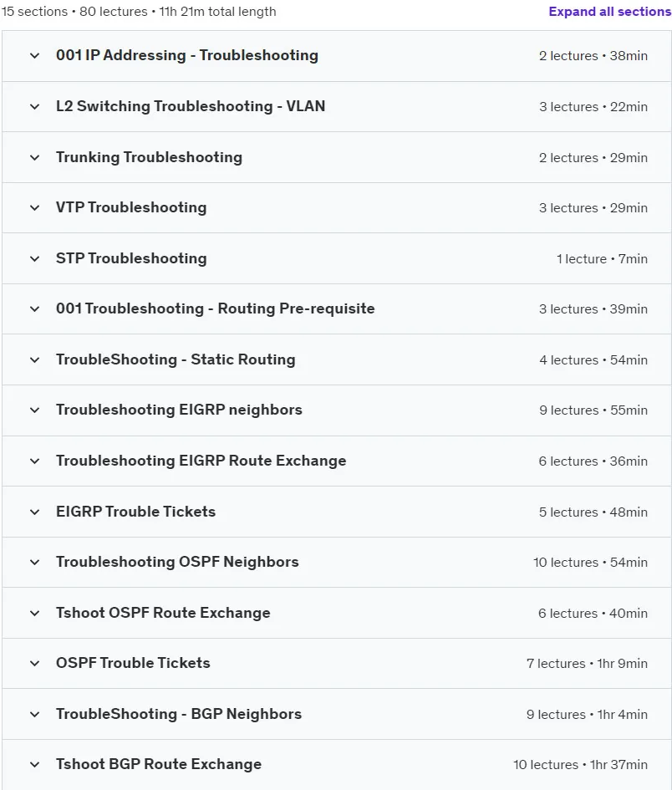
Task: Expand chevron for 001 IP Addressing - Troubleshooting
Action: 35,55
